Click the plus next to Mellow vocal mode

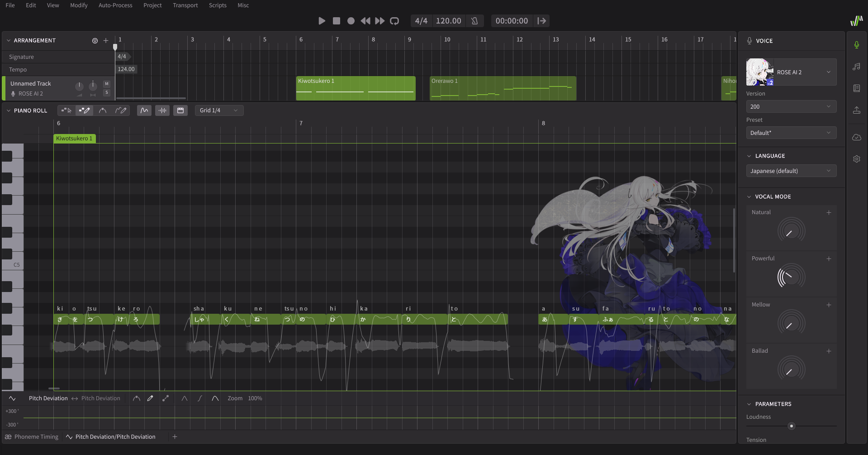tap(829, 305)
